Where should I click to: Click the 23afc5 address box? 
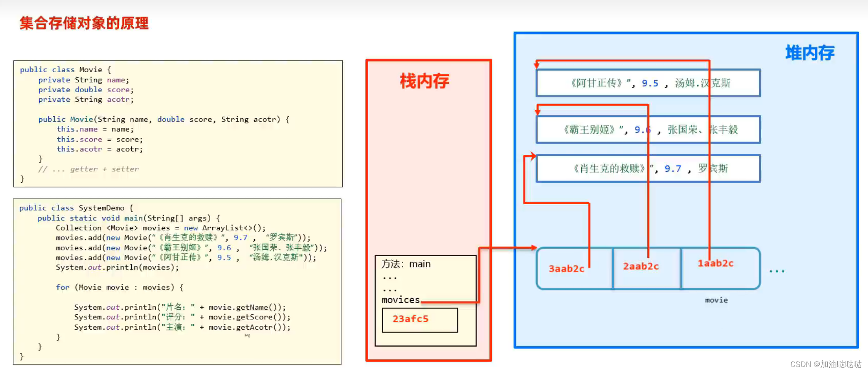[420, 320]
